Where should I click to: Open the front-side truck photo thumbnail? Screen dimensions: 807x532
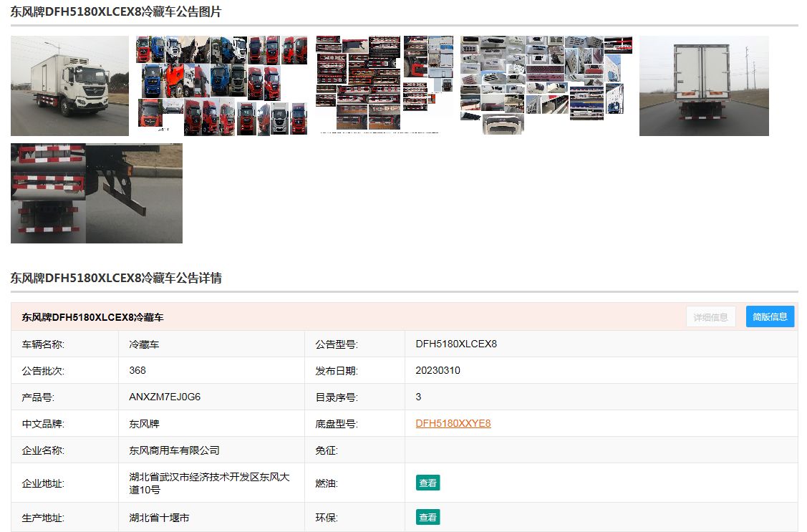coord(69,86)
